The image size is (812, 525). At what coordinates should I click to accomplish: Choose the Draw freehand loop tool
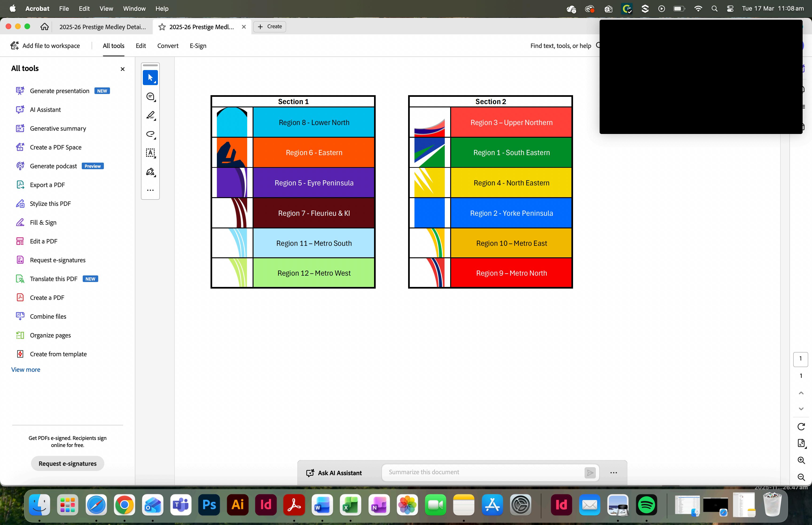pos(150,134)
